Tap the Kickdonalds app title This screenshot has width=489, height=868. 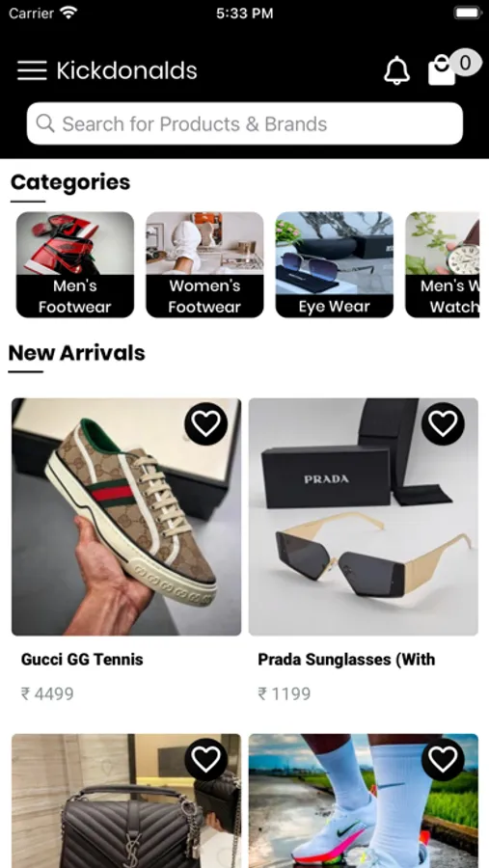126,70
